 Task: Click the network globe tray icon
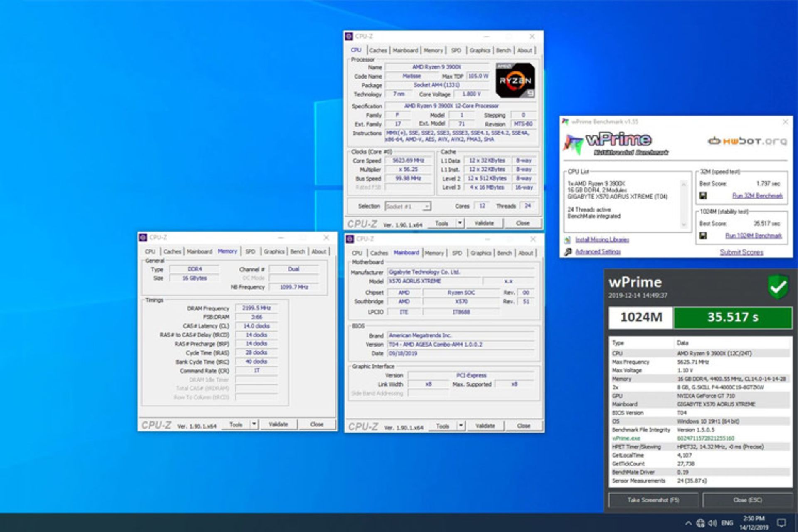coord(700,523)
